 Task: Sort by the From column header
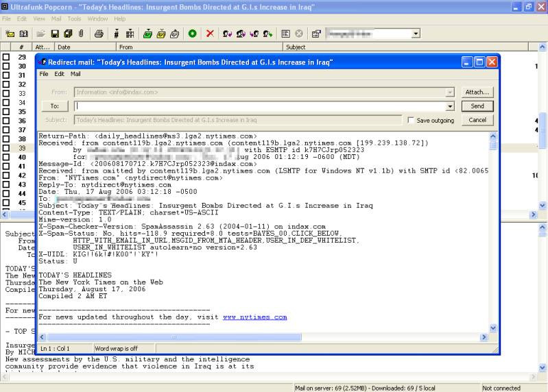pyautogui.click(x=199, y=47)
